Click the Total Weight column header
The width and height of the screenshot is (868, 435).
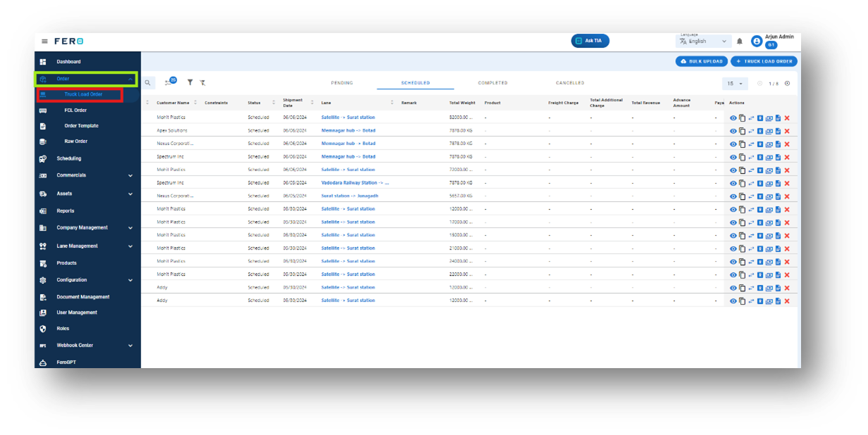[x=462, y=103]
